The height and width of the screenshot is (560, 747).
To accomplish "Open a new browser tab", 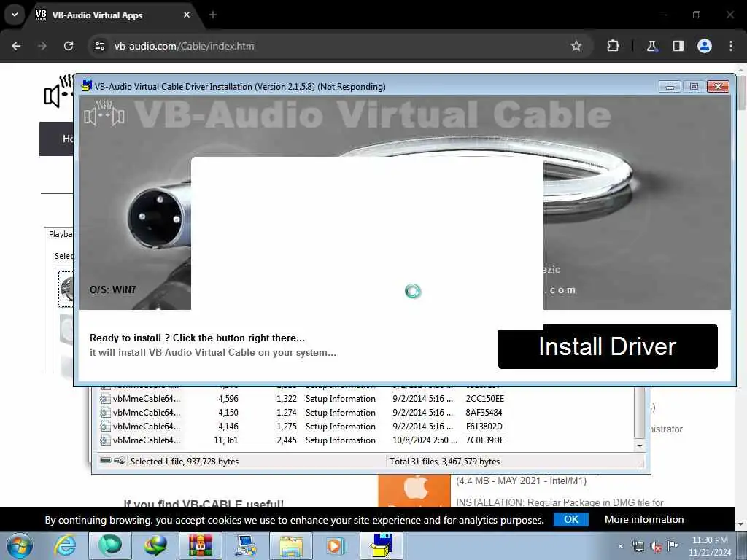I will (x=213, y=15).
